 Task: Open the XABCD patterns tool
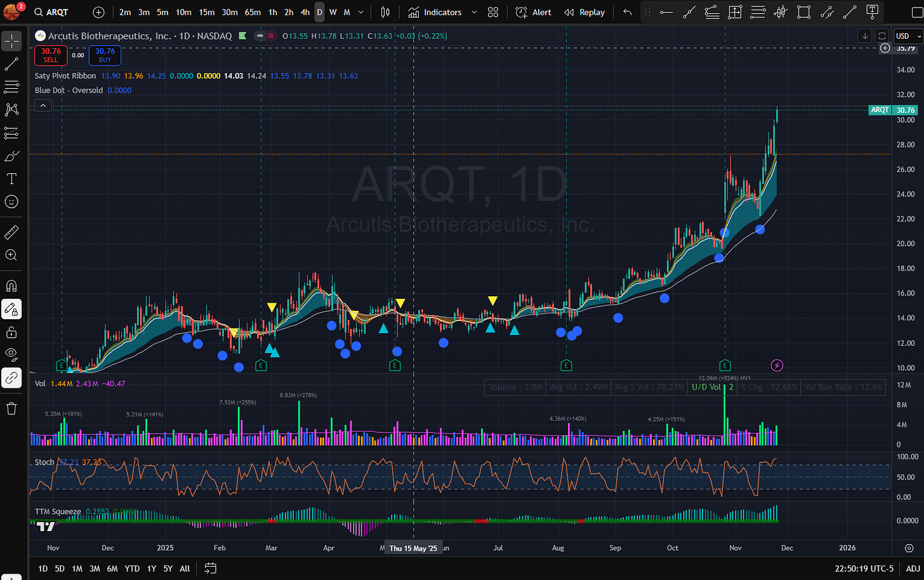11,110
